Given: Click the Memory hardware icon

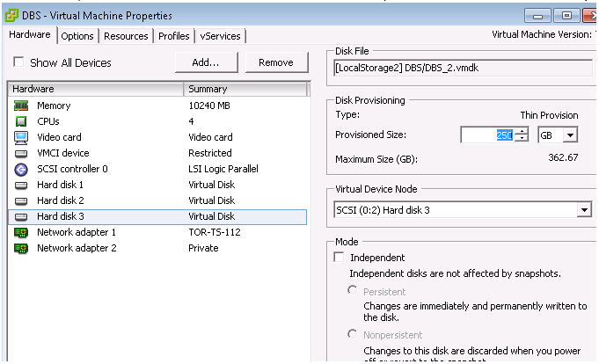Looking at the screenshot, I should (x=21, y=106).
